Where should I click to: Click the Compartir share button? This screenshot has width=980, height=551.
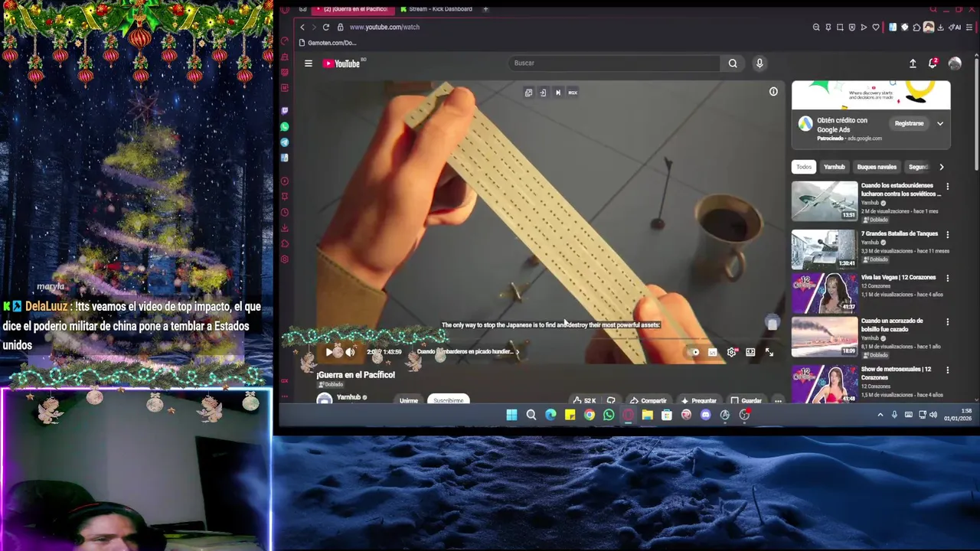coord(648,400)
